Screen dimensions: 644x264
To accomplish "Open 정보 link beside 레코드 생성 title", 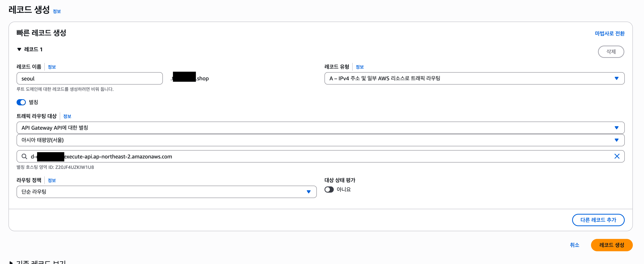I will (57, 11).
